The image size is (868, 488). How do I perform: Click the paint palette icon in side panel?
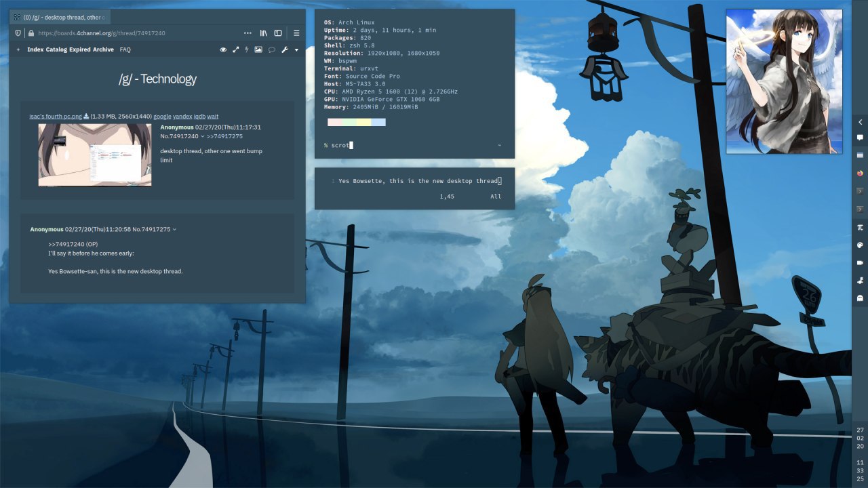coord(861,245)
